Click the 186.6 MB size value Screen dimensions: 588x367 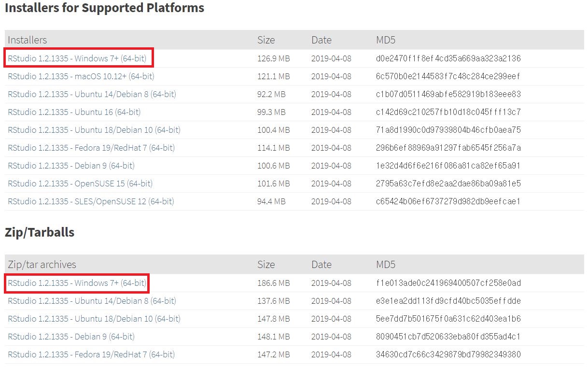click(274, 283)
